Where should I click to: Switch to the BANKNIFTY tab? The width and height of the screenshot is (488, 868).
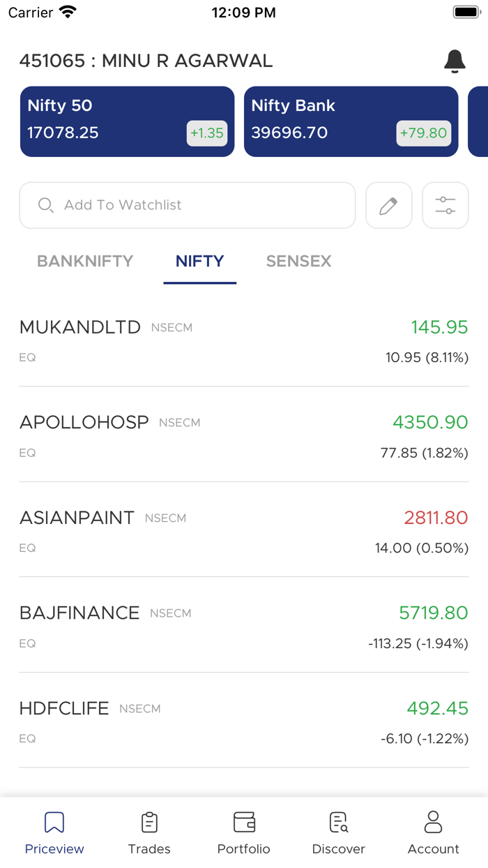click(x=85, y=262)
